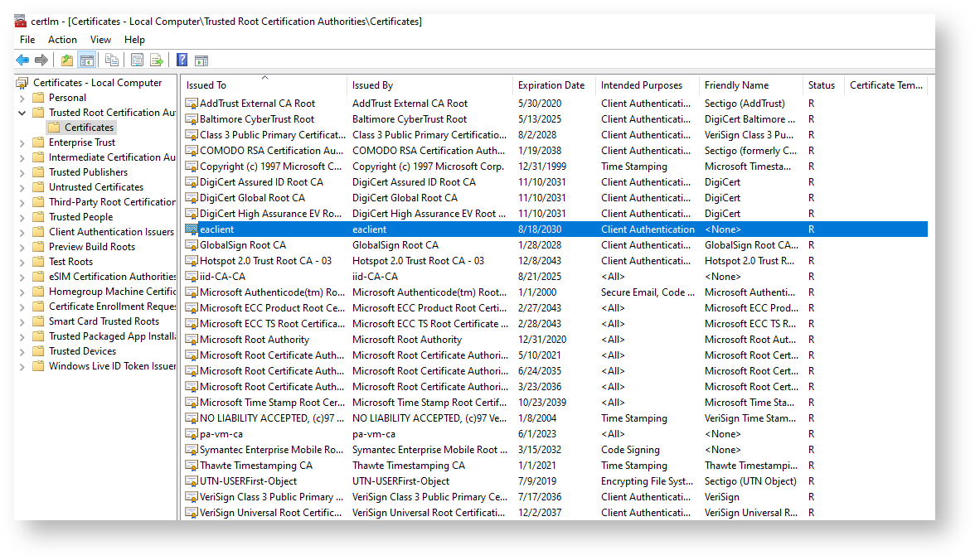Expand the Enterprise Trust folder arrow
The image size is (975, 560).
coord(22,142)
